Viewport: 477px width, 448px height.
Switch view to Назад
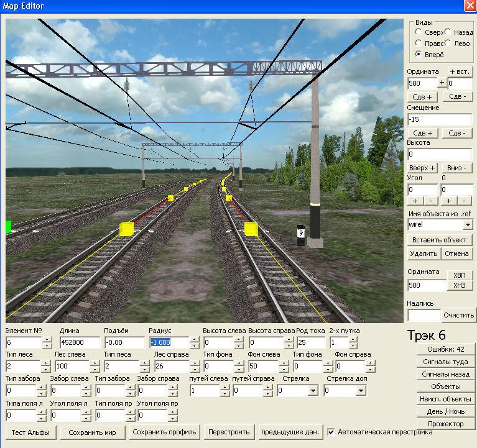(x=448, y=32)
